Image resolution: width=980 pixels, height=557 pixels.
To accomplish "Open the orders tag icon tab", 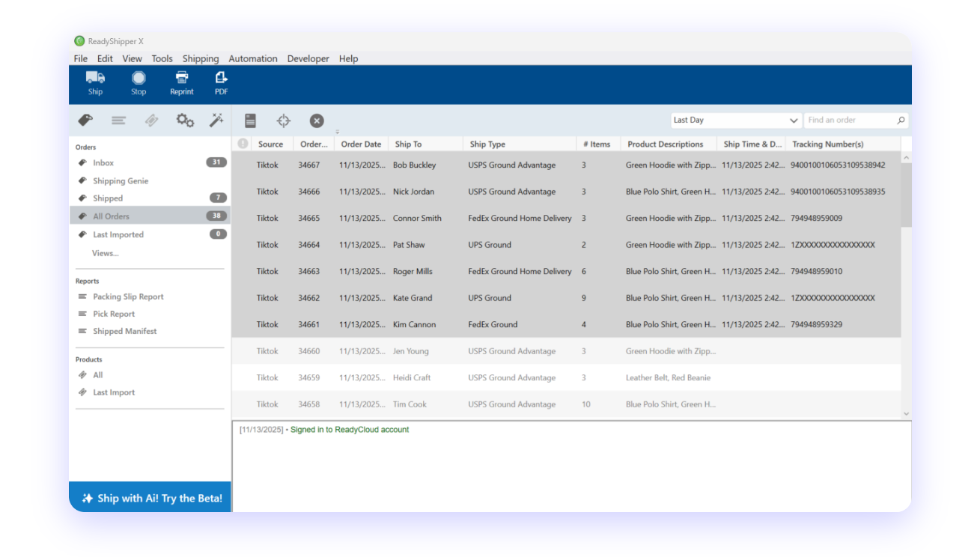I will 85,121.
